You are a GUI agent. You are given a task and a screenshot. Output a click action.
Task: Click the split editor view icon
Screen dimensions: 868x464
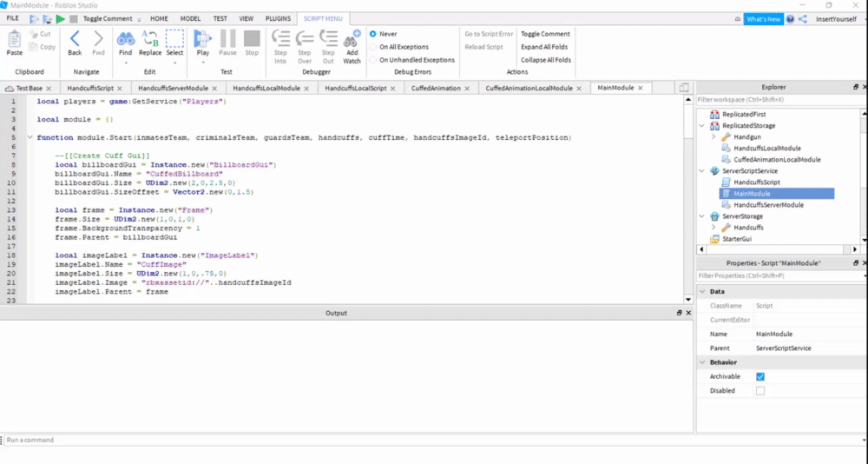point(684,88)
